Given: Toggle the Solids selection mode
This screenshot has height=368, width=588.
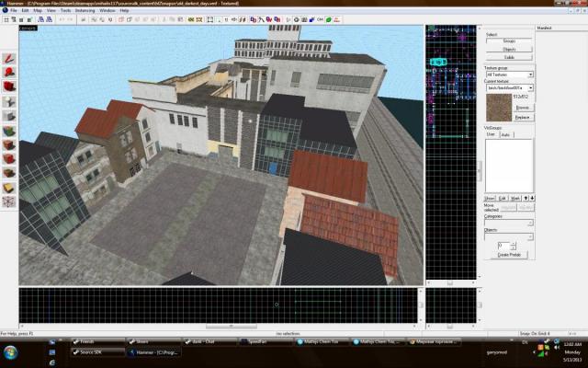Looking at the screenshot, I should pos(509,57).
